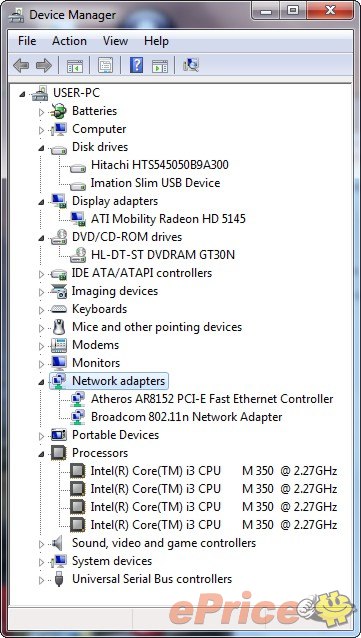The width and height of the screenshot is (361, 638).
Task: Collapse the Processors category
Action: pos(41,454)
